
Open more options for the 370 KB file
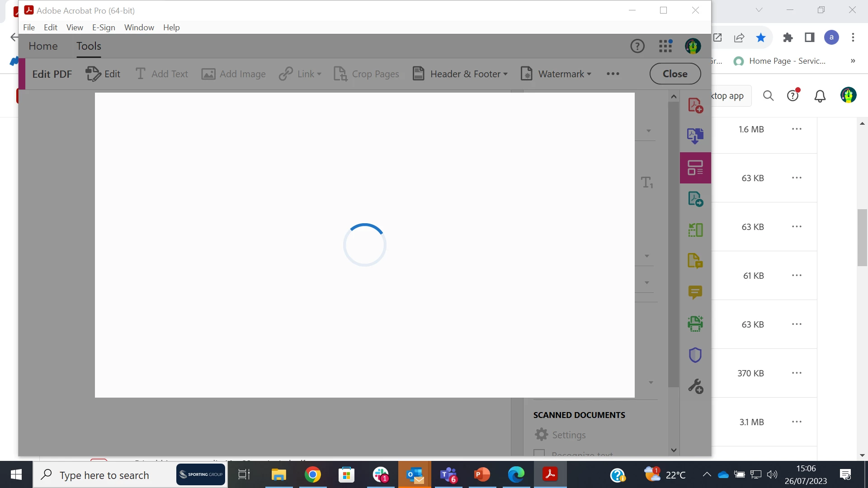[797, 373]
